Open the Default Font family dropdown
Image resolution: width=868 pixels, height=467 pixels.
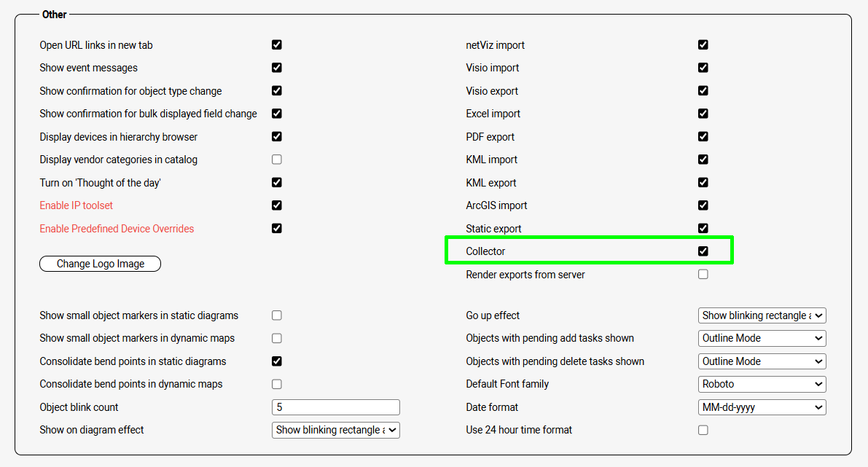pos(762,384)
